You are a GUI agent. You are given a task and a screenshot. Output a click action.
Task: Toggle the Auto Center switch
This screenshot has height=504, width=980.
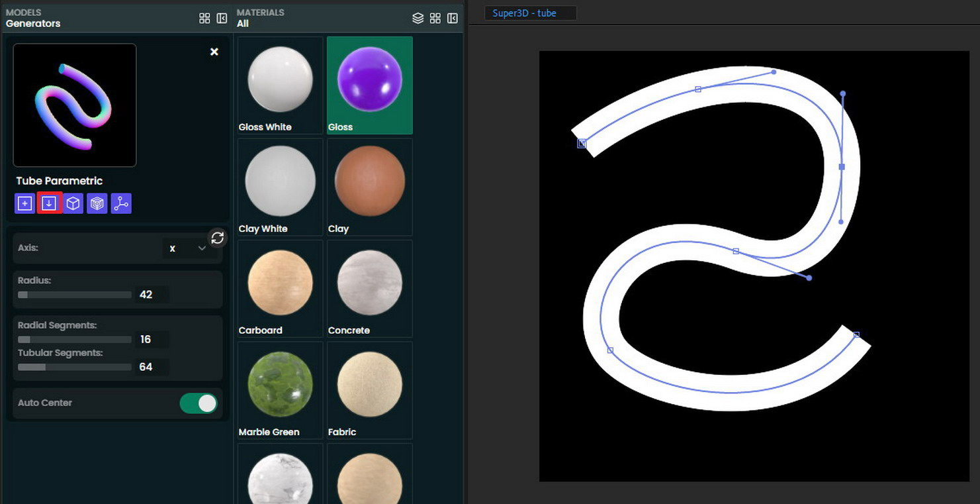[x=199, y=403]
